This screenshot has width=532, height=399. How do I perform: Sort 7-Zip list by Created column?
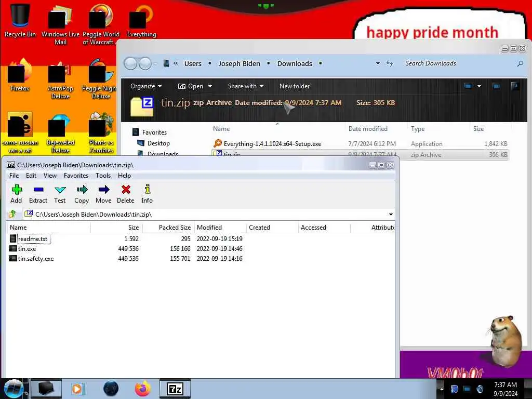tap(272, 228)
